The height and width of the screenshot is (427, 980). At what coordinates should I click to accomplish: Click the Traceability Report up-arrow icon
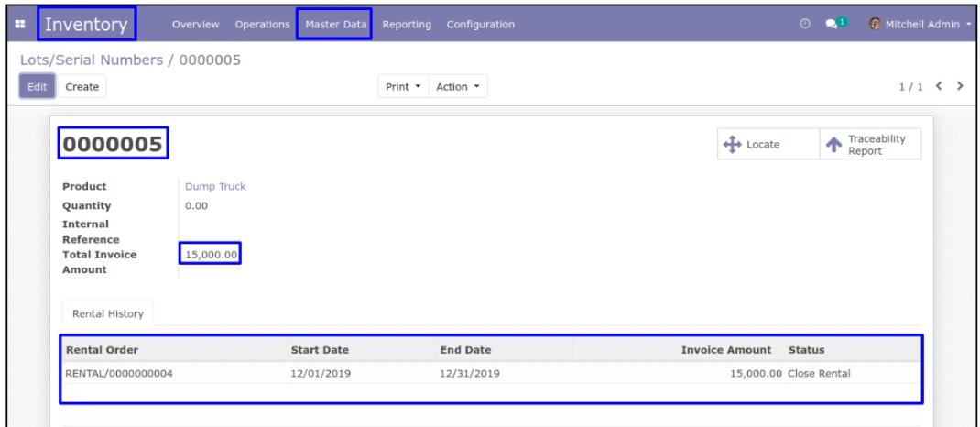point(833,145)
